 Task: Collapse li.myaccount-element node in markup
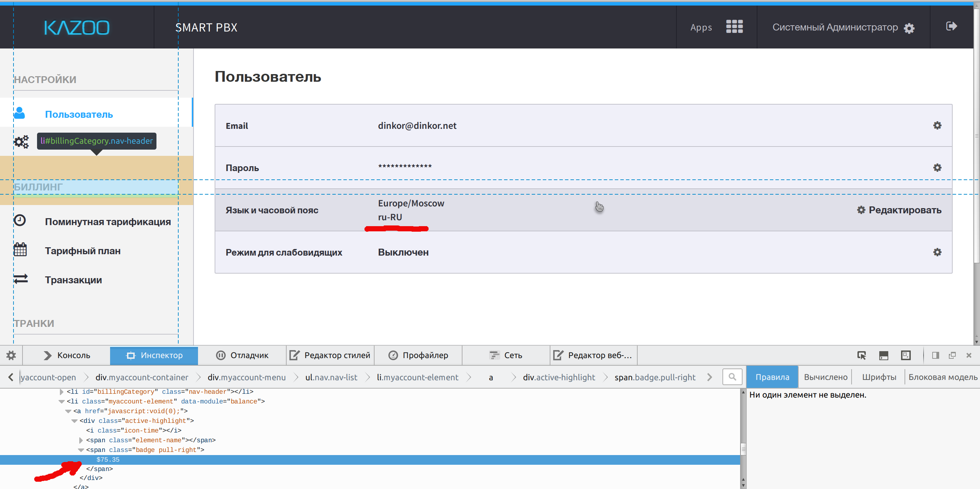[x=62, y=401]
